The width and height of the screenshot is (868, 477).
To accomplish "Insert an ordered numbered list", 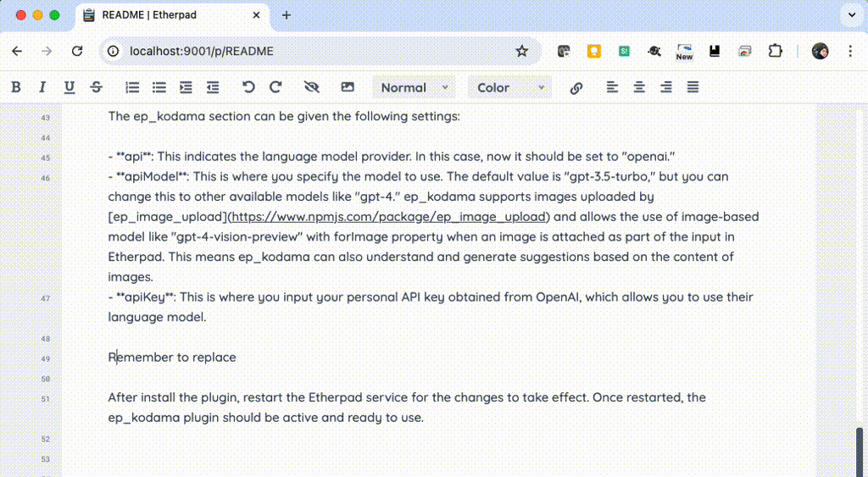I will click(x=132, y=87).
